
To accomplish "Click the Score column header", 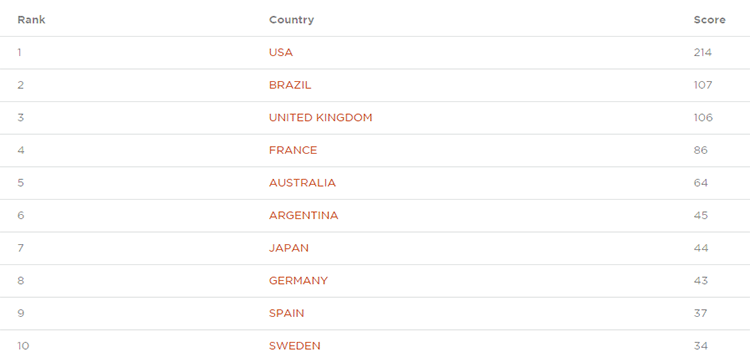I will coord(709,20).
